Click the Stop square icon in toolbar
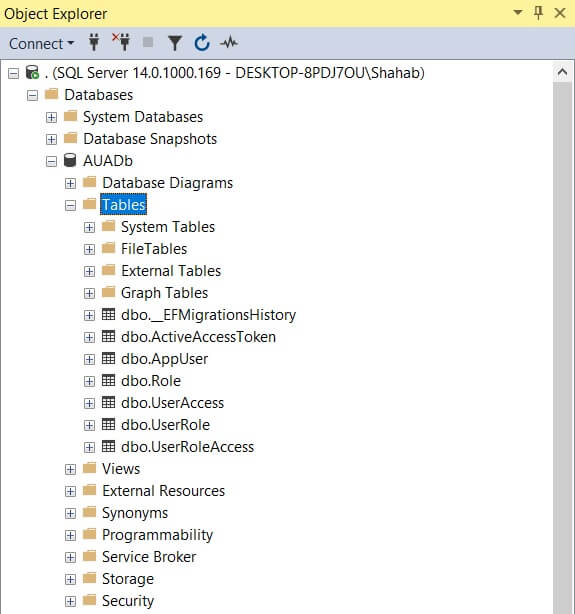Viewport: 575px width, 614px height. (148, 42)
